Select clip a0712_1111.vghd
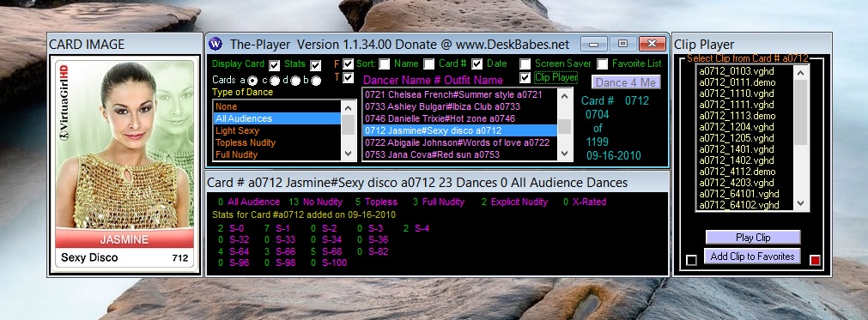The height and width of the screenshot is (320, 868). pyautogui.click(x=745, y=105)
